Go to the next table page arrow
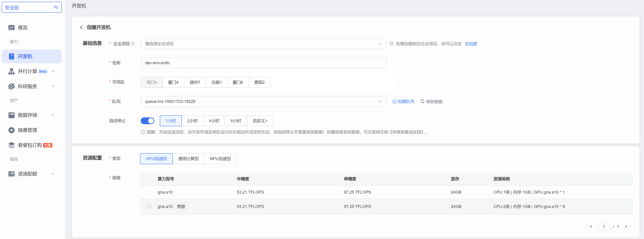644x239 pixels. click(626, 226)
